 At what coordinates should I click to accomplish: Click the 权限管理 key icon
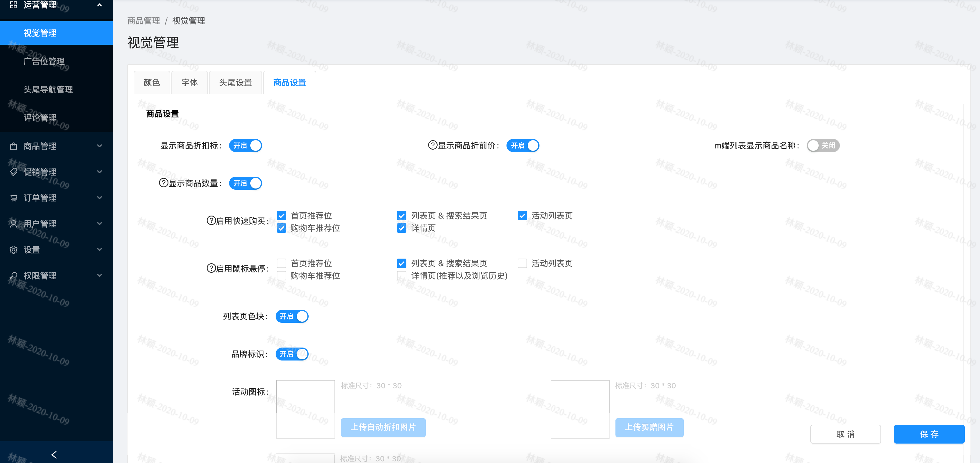[x=13, y=275]
